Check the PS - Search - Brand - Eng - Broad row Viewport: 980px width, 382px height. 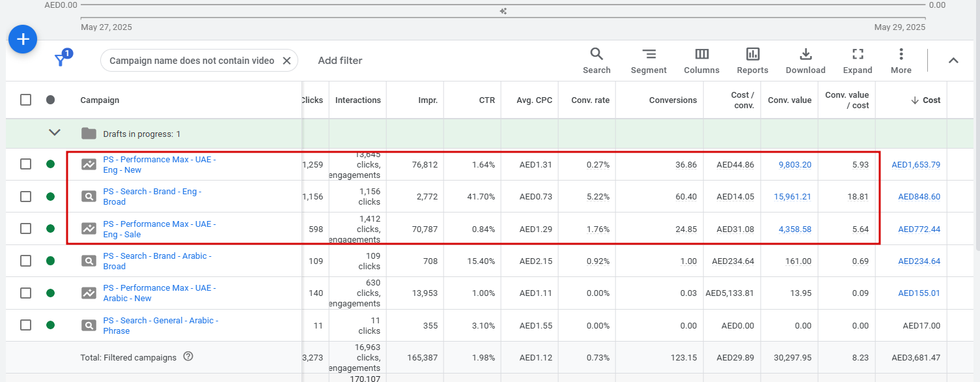pos(25,196)
